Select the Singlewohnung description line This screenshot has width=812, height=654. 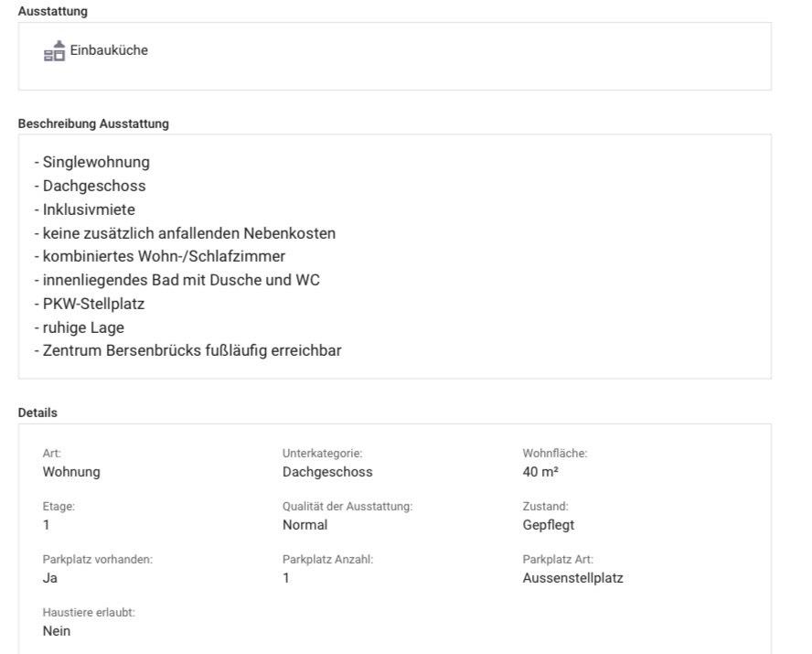click(92, 163)
